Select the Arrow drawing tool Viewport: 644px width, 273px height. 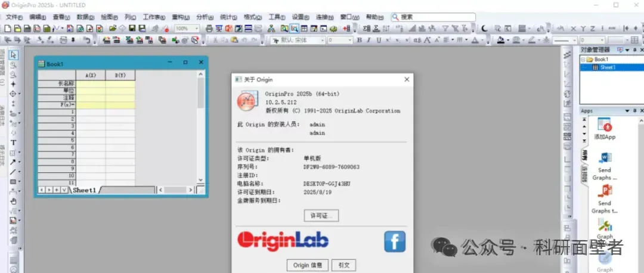(x=13, y=163)
